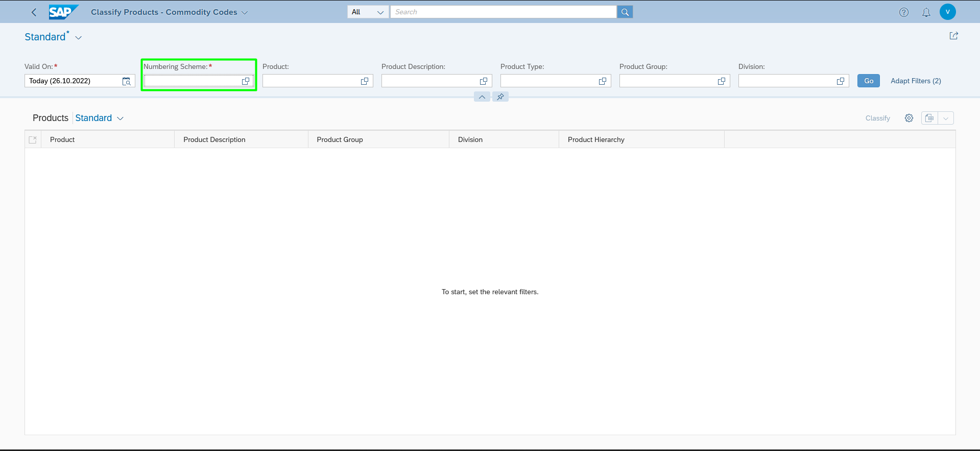980x451 pixels.
Task: Click the share icon at top right
Action: click(953, 36)
